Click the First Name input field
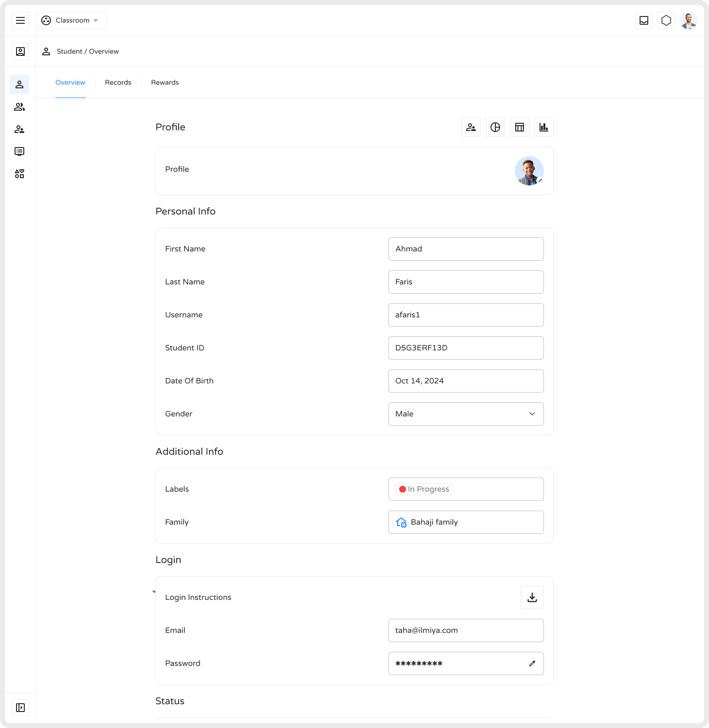The image size is (709, 728). 466,249
